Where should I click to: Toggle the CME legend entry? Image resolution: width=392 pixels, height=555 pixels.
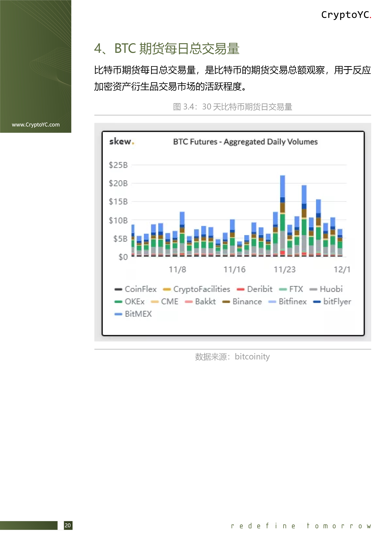(x=165, y=302)
